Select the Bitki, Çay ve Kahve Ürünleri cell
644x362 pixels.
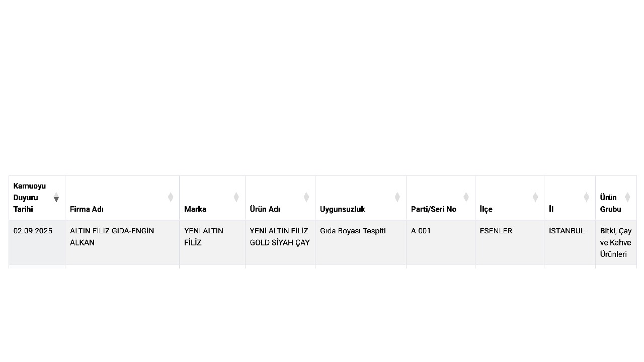click(x=615, y=242)
